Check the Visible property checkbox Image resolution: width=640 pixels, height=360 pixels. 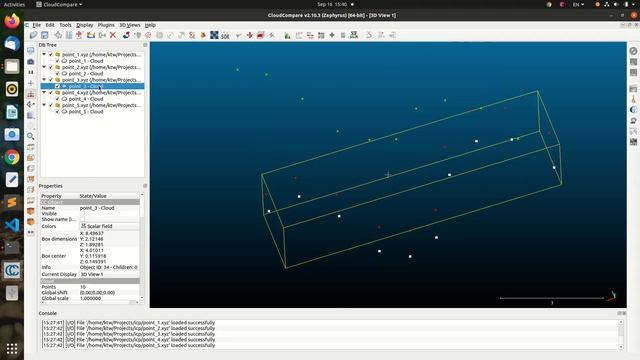pyautogui.click(x=82, y=213)
